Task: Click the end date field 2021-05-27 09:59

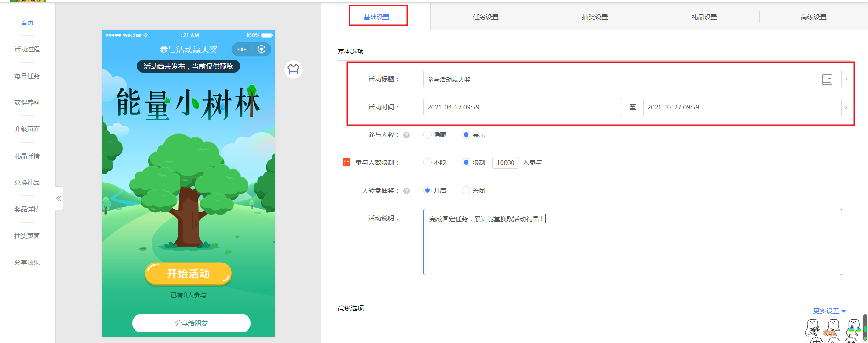Action: [x=742, y=107]
